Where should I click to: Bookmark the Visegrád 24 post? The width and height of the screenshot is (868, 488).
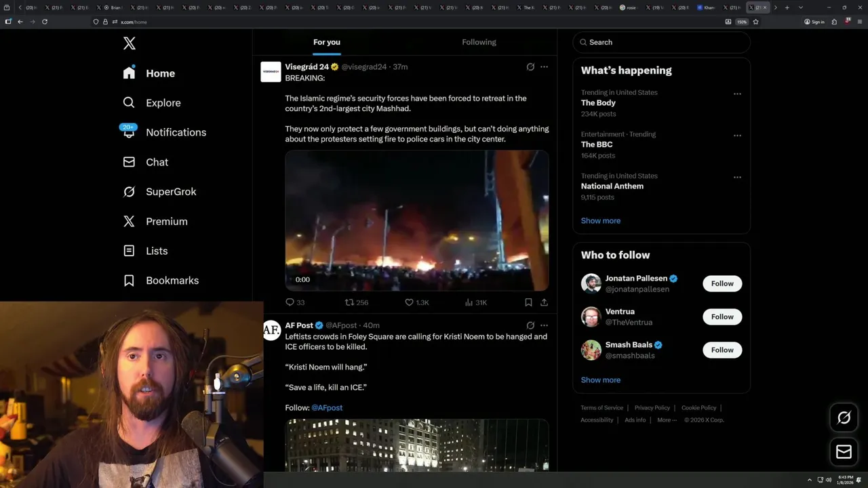(528, 302)
